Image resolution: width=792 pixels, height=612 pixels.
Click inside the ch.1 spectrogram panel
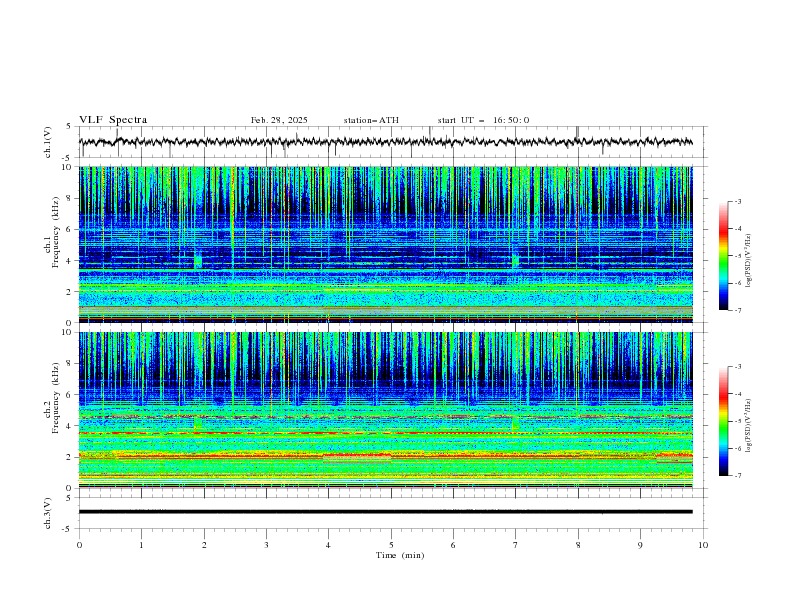tap(385, 244)
